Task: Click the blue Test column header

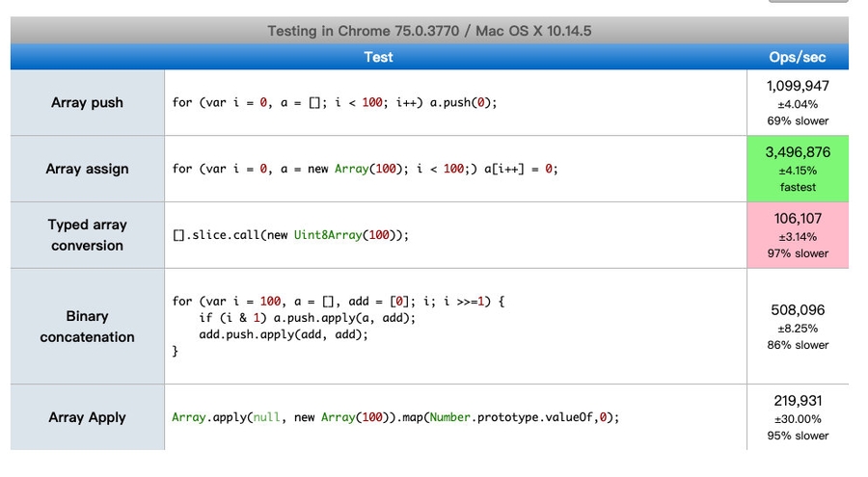Action: (378, 57)
